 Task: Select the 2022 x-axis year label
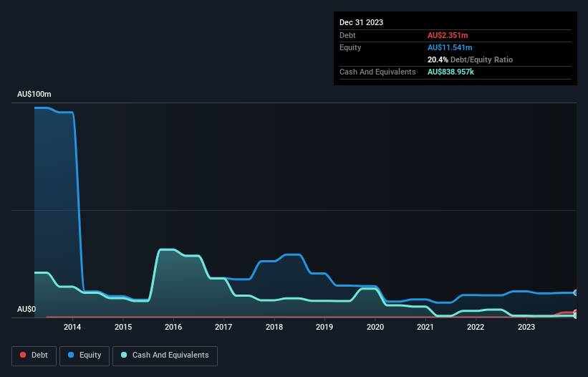tap(476, 328)
